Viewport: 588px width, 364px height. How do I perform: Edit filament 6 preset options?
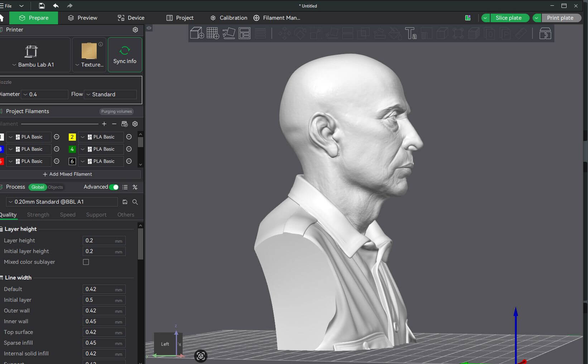pyautogui.click(x=129, y=161)
